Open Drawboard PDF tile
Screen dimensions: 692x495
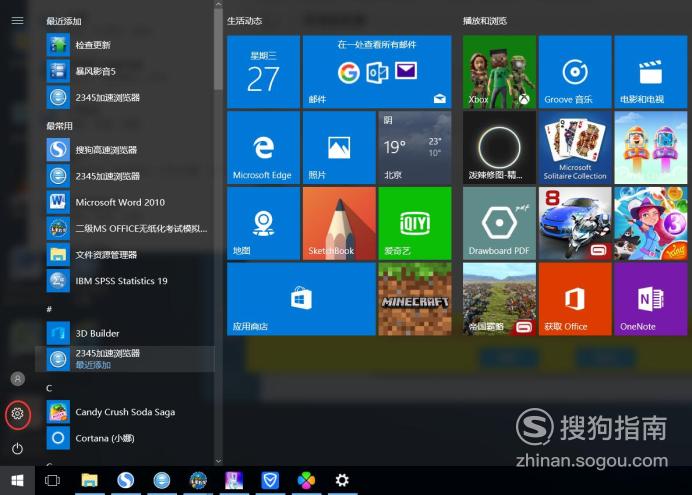click(499, 223)
